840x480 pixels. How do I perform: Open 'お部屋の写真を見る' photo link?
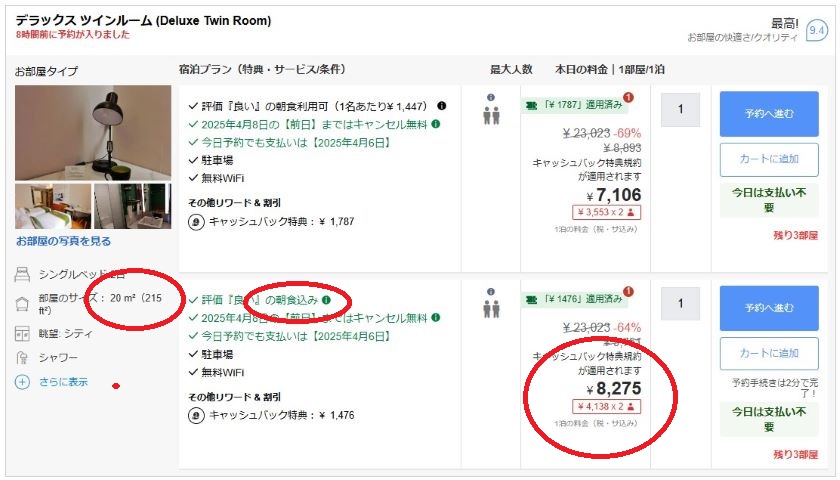(x=63, y=241)
